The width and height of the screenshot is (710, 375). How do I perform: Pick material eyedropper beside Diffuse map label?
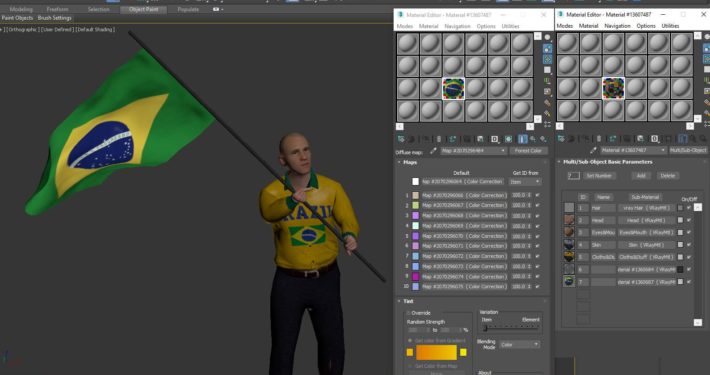coord(433,151)
